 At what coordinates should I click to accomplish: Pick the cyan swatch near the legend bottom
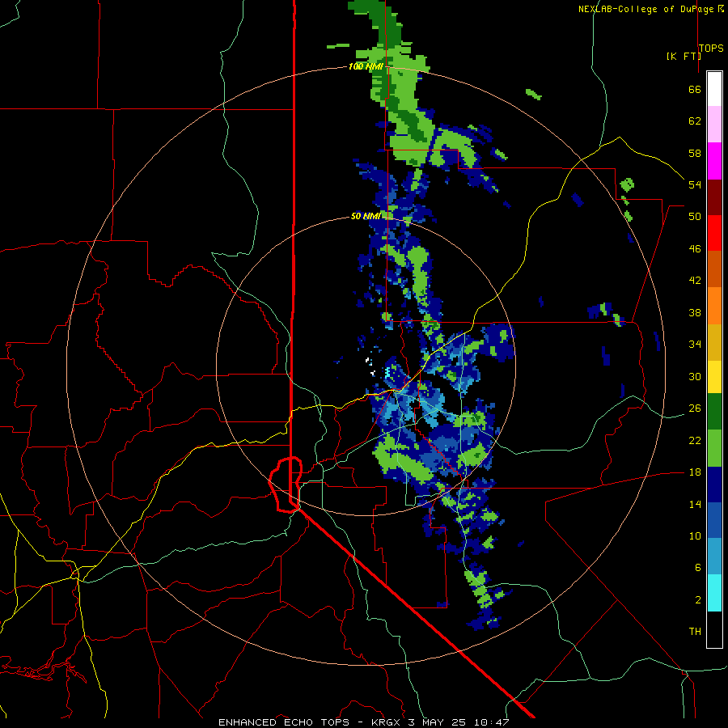coord(714,593)
